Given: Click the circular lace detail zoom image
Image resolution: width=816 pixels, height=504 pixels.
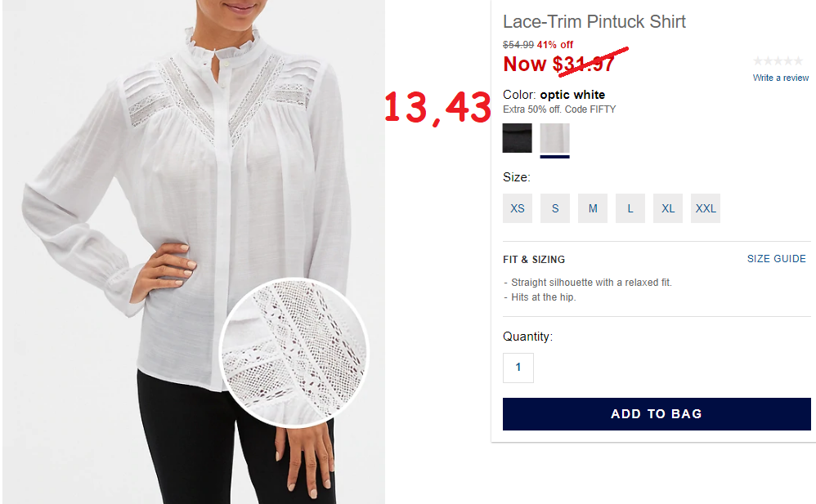Looking at the screenshot, I should [x=294, y=353].
